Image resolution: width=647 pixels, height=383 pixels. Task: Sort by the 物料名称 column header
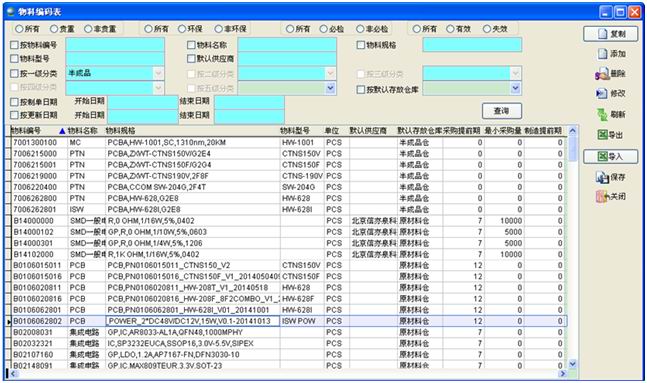[83, 131]
